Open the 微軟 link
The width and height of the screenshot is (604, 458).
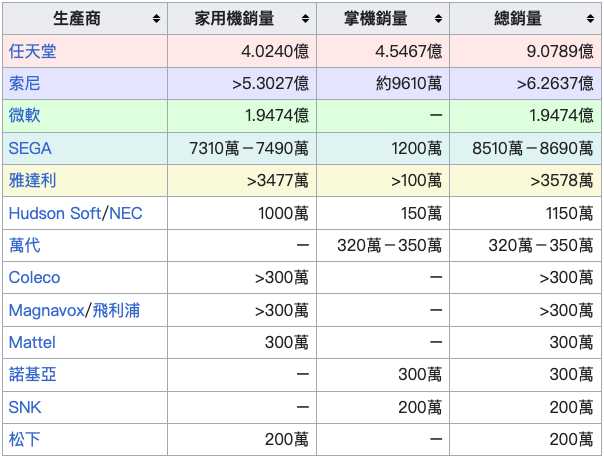coord(24,116)
